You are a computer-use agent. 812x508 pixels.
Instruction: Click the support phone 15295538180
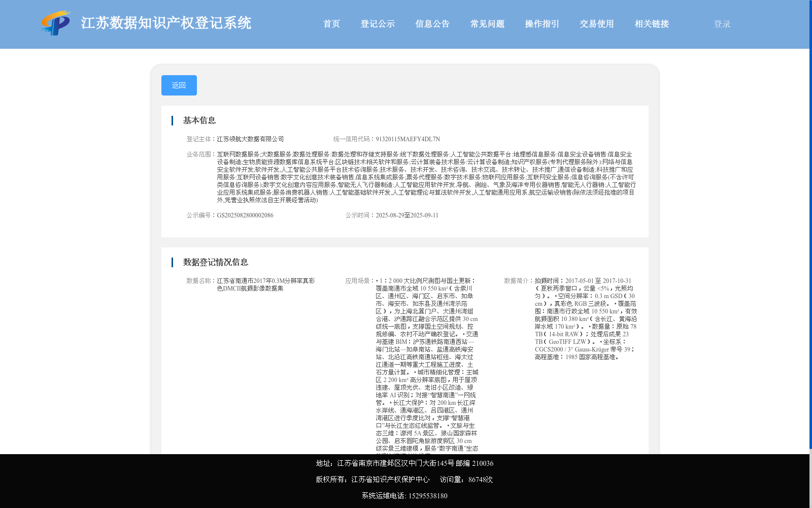pos(428,496)
